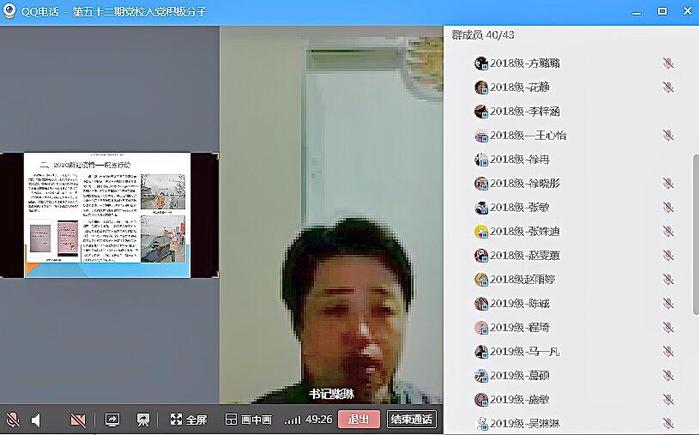Enter full screen with 全屏
The width and height of the screenshot is (699, 435).
coord(188,420)
